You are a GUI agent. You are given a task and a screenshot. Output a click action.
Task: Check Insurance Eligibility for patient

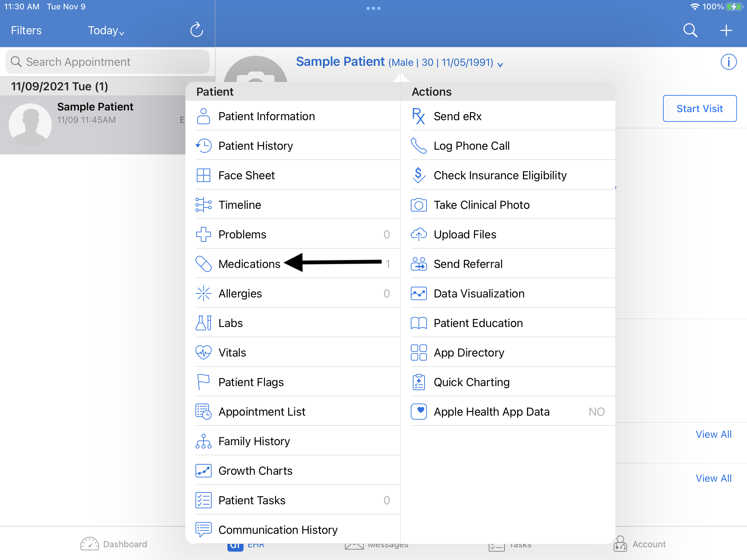[500, 175]
